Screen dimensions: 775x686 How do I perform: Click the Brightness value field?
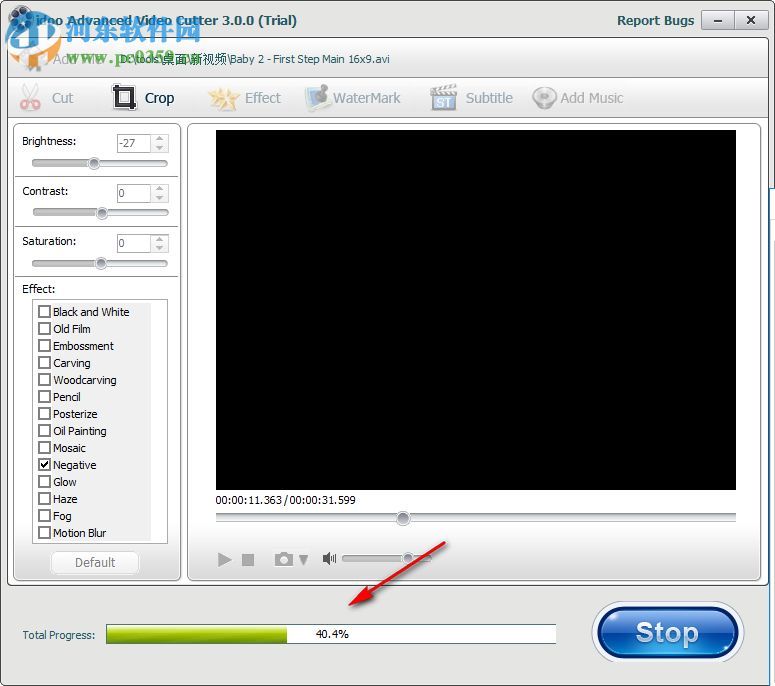133,143
